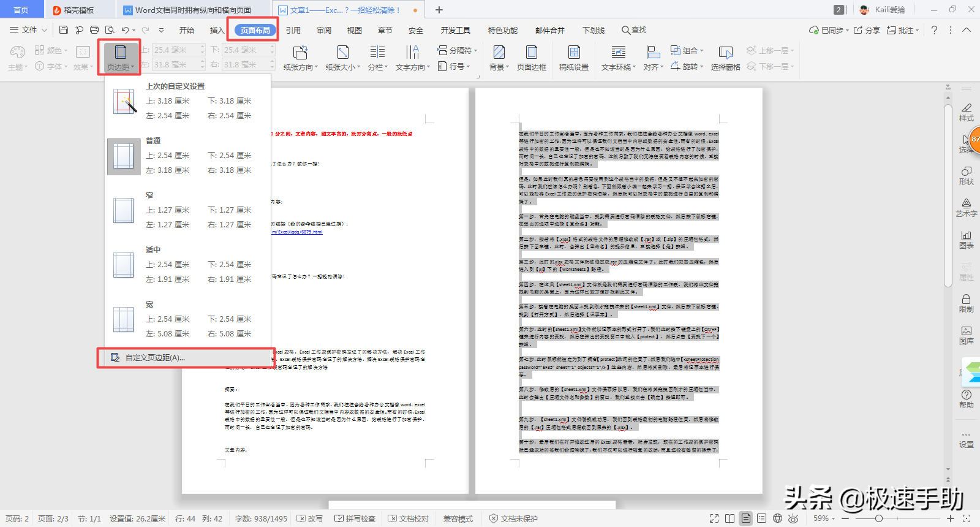Open the 已同步 sync status dropdown
980x527 pixels.
click(x=829, y=30)
